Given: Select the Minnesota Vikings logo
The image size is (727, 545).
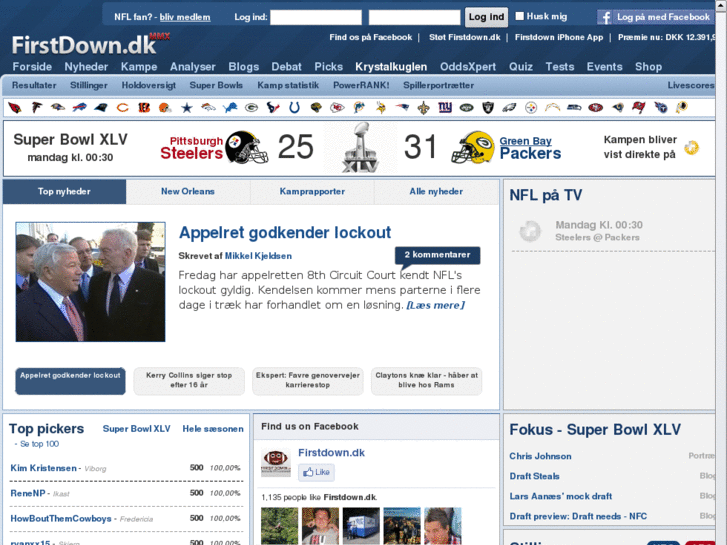Looking at the screenshot, I should 381,108.
